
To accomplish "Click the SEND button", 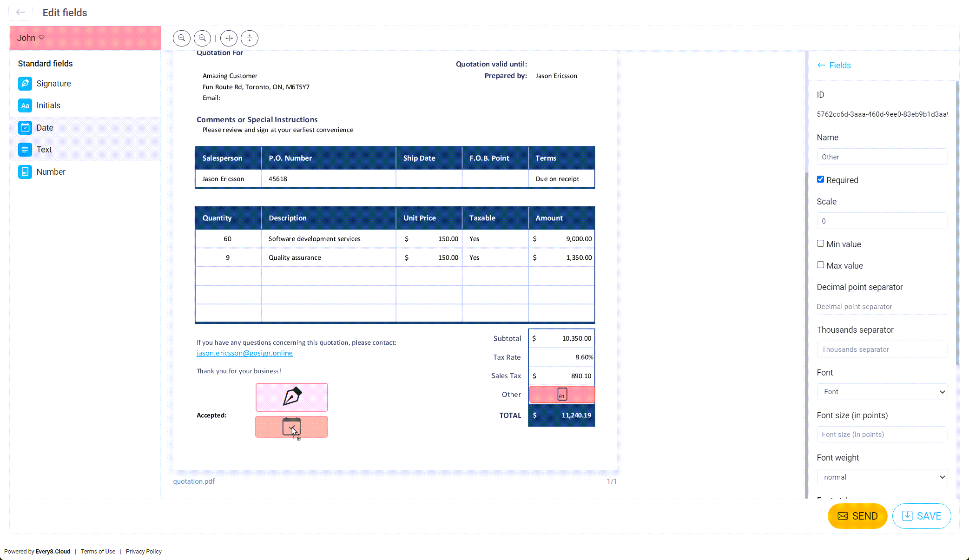I will 858,515.
